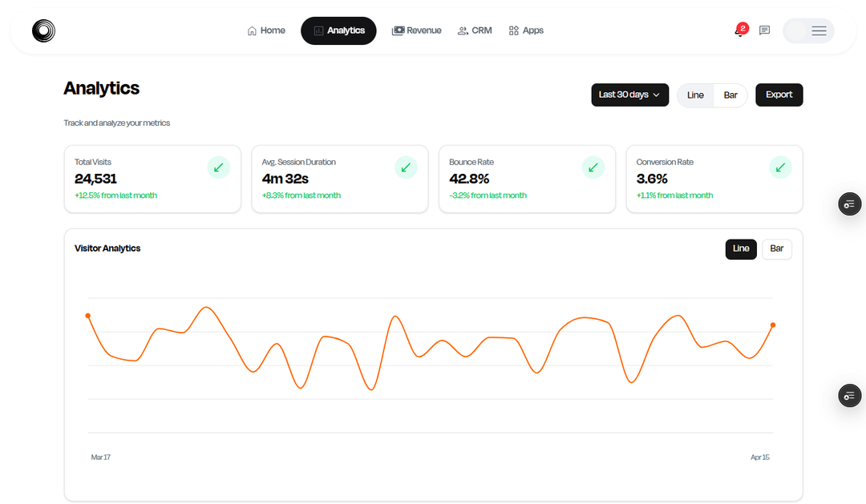Switch the header chart type toggle to Line
This screenshot has height=504, width=866.
coord(695,95)
